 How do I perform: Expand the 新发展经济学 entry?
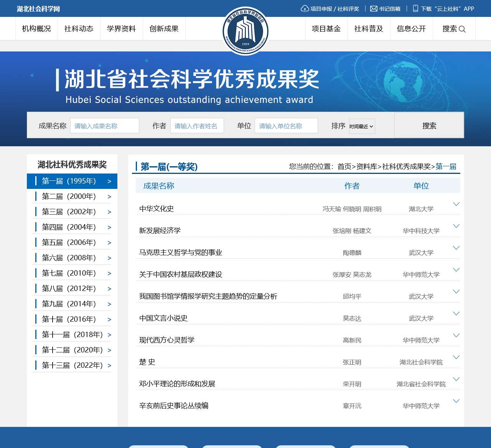point(456,226)
